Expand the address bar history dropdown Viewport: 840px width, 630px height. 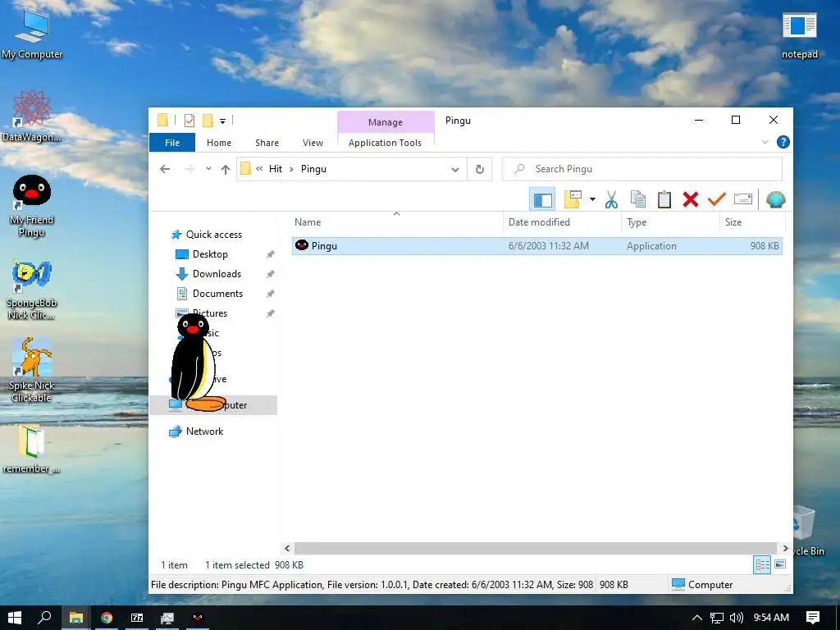click(x=454, y=169)
